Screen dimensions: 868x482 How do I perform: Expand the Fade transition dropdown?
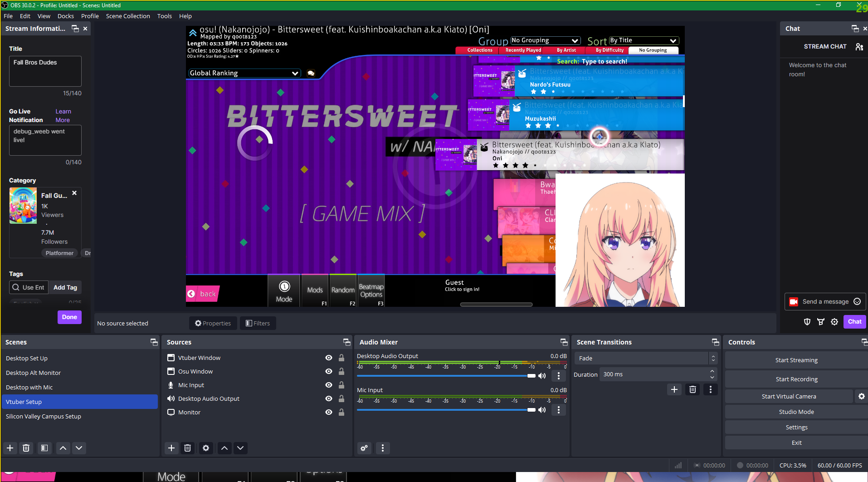[713, 358]
